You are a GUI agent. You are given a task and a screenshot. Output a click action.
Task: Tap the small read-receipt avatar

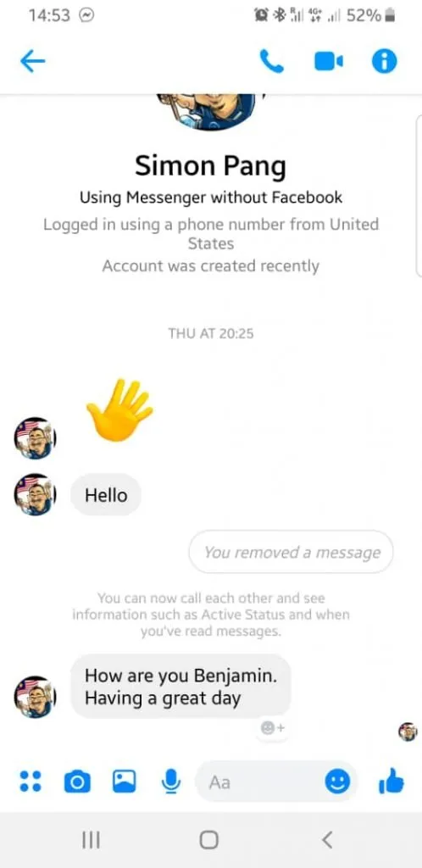pos(408,732)
